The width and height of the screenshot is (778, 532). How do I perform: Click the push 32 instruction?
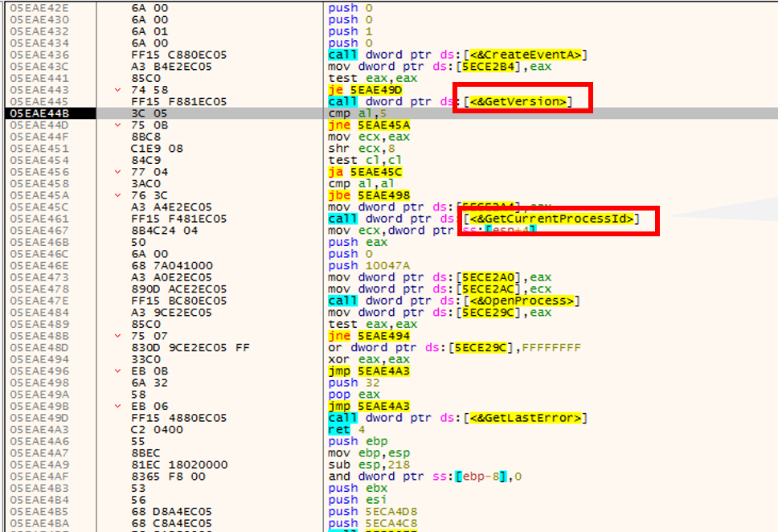(354, 383)
